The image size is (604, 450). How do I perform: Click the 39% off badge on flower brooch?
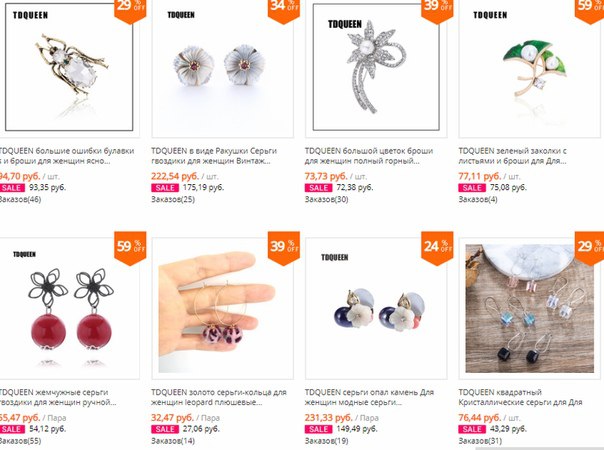click(x=437, y=10)
